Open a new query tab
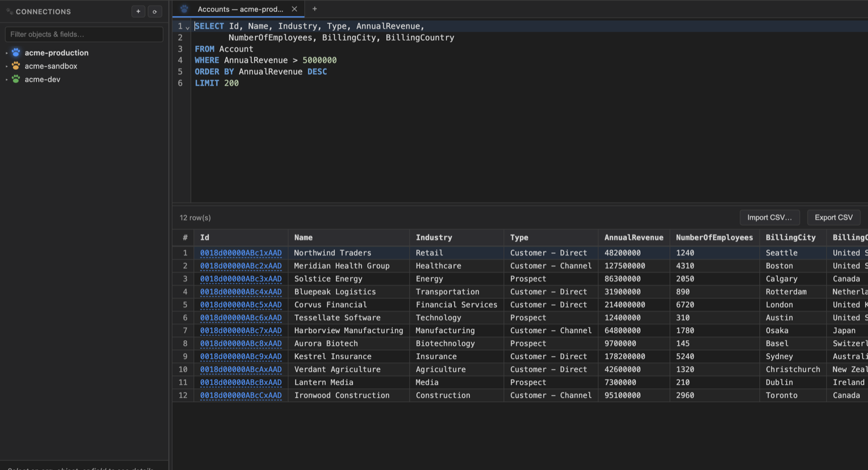This screenshot has height=470, width=868. coord(315,9)
